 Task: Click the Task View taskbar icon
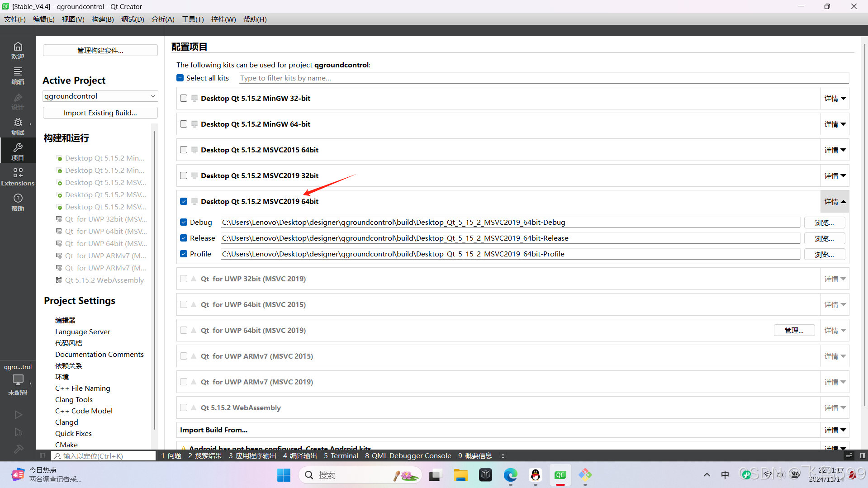pos(435,475)
